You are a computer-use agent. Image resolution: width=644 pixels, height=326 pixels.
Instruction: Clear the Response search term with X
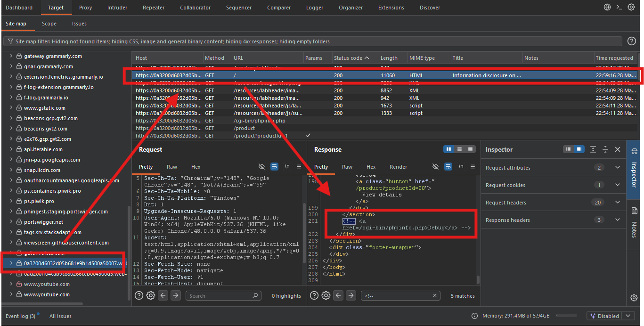coord(435,295)
